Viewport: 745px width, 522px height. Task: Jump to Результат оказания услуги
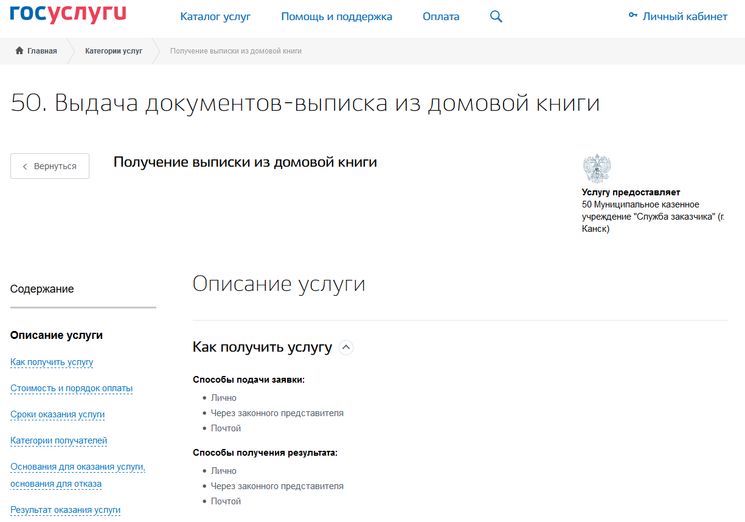65,510
